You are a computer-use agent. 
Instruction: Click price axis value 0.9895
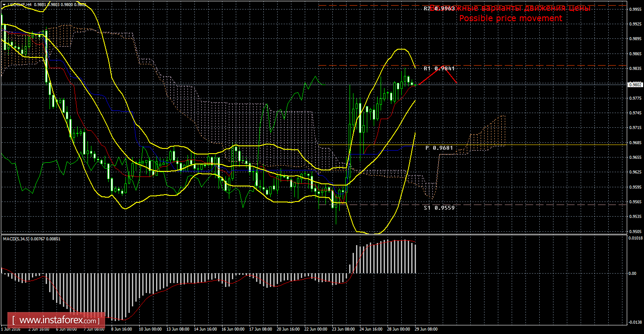[635, 39]
